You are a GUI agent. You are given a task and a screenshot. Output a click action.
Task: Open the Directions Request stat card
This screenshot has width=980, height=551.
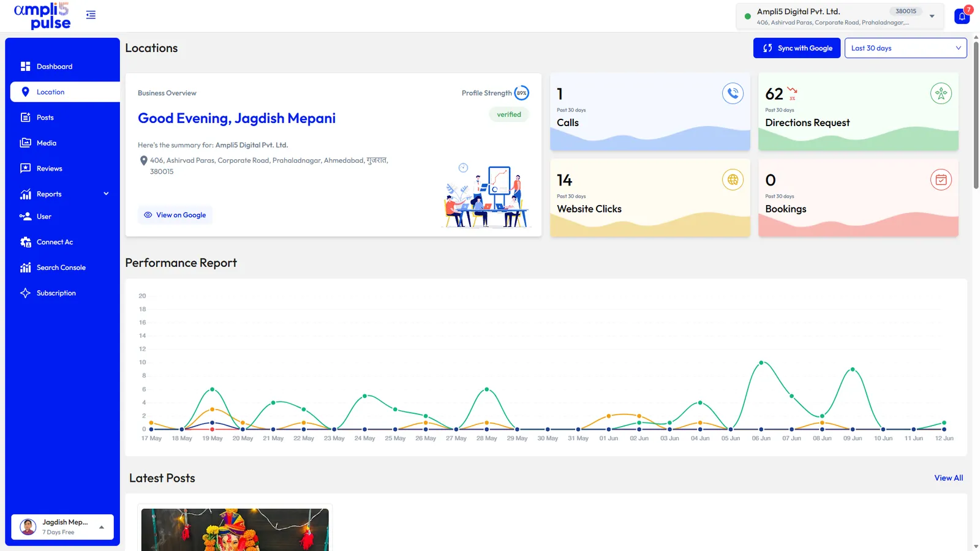(858, 112)
